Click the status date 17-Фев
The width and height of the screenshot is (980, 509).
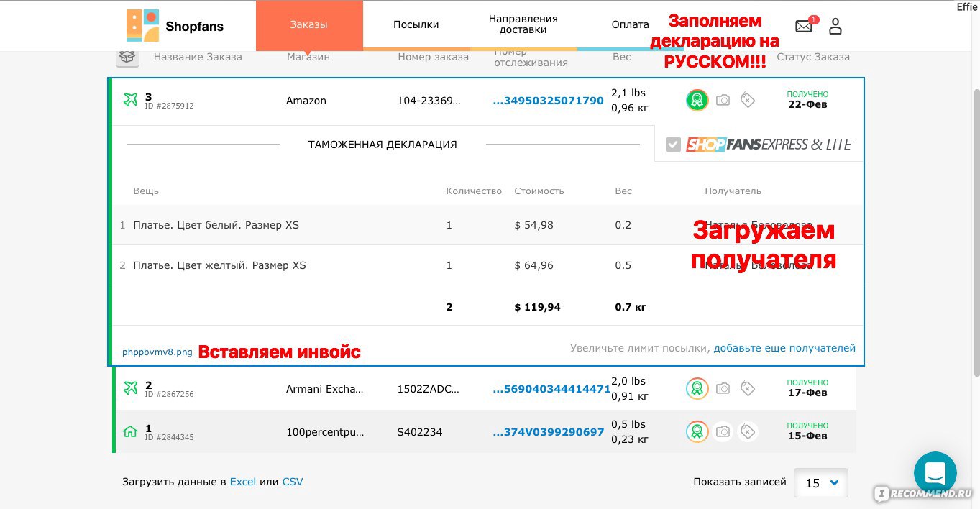click(x=807, y=393)
